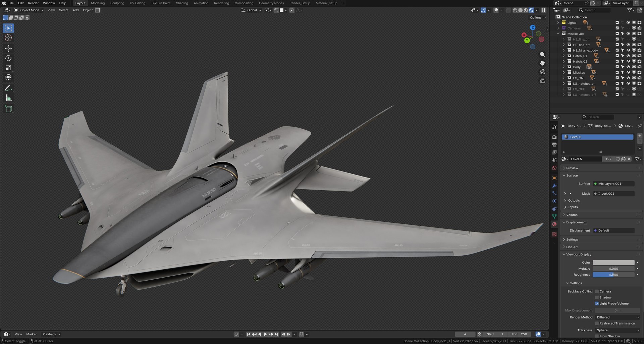Select the Annotate tool
Screen dimensions: 644x344
point(8,88)
